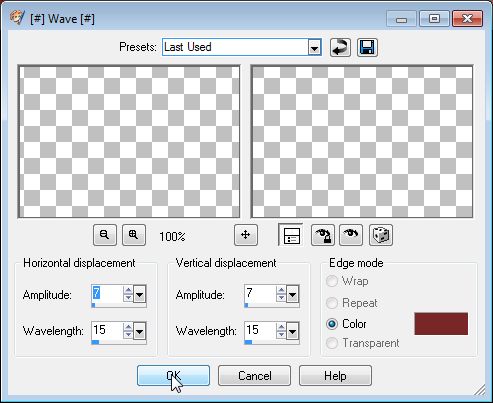Viewport: 493px width, 403px height.
Task: Select the Color edge mode radio button
Action: tap(332, 324)
